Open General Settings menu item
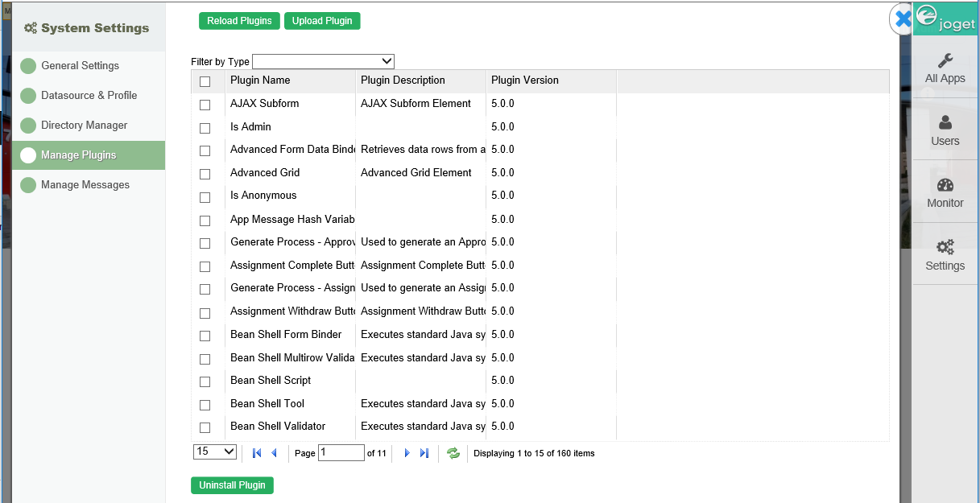 click(x=80, y=66)
